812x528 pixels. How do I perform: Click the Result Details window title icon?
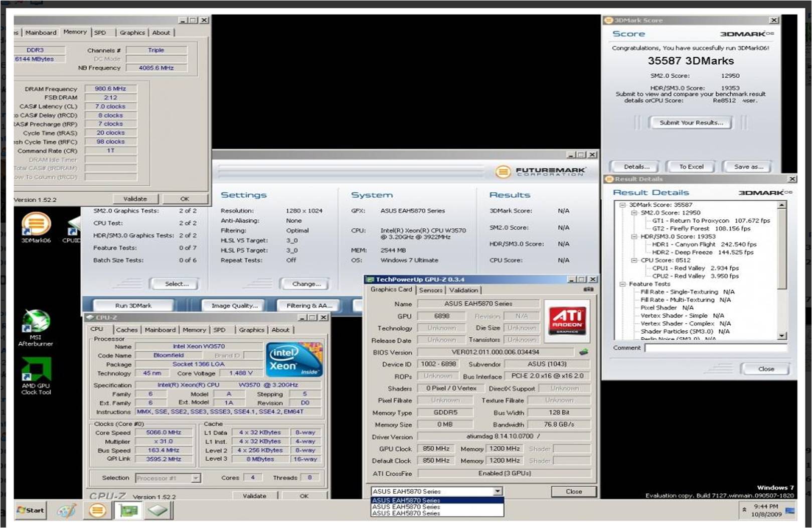(x=609, y=179)
